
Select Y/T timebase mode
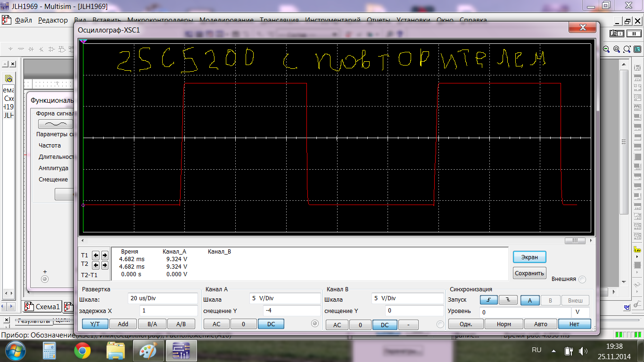click(95, 324)
